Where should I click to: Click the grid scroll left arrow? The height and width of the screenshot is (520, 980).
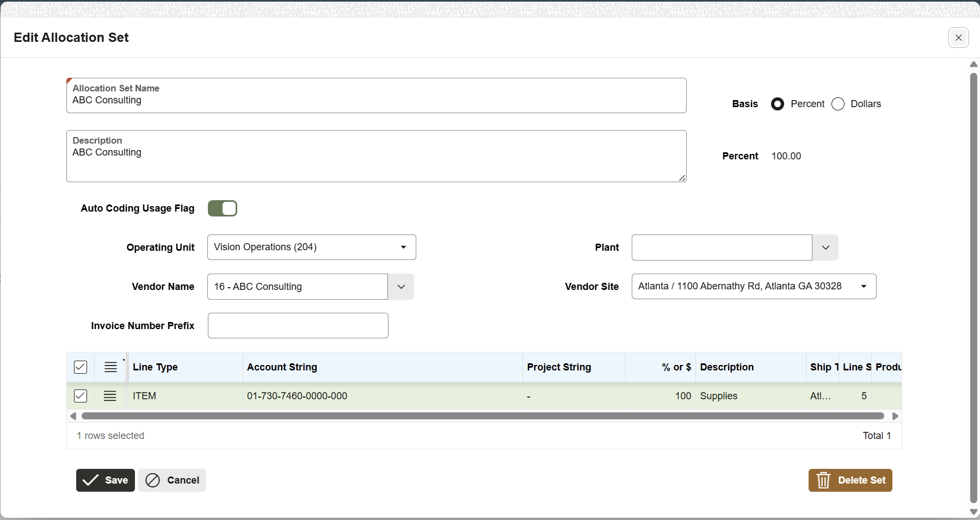pos(73,416)
